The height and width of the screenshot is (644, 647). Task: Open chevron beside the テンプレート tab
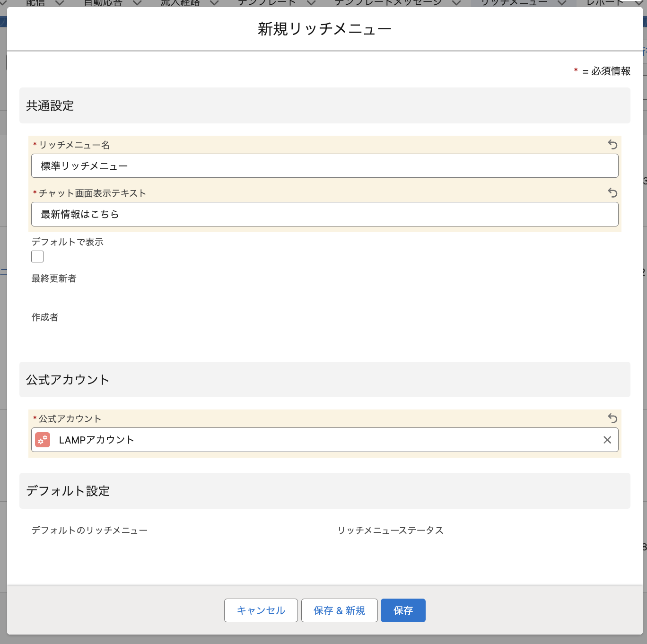coord(311,3)
